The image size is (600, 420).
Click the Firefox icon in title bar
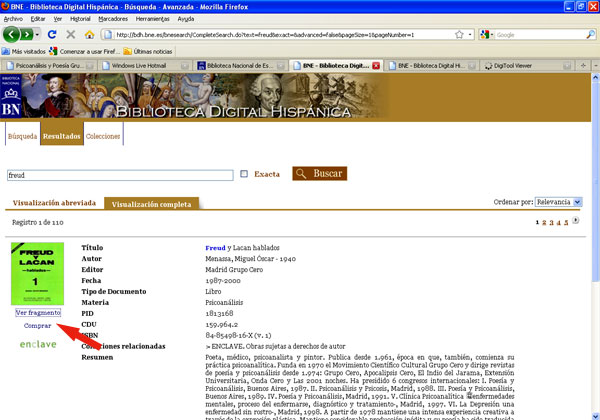click(5, 7)
